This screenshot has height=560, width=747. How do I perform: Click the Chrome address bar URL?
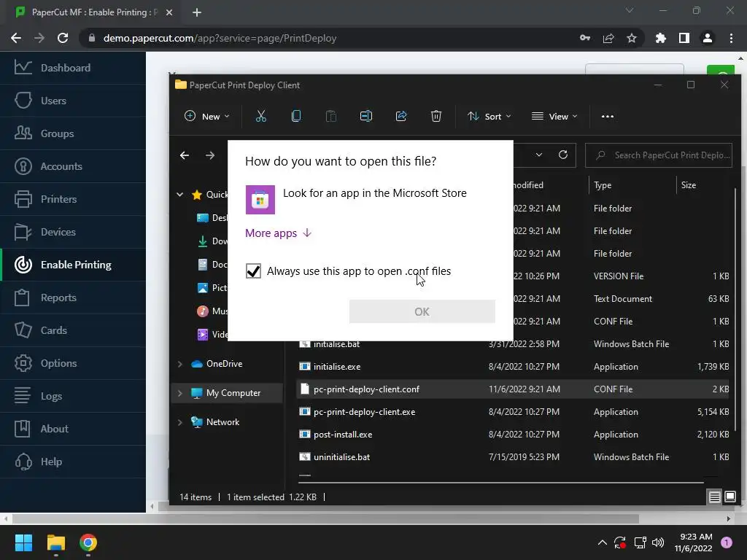pos(220,38)
